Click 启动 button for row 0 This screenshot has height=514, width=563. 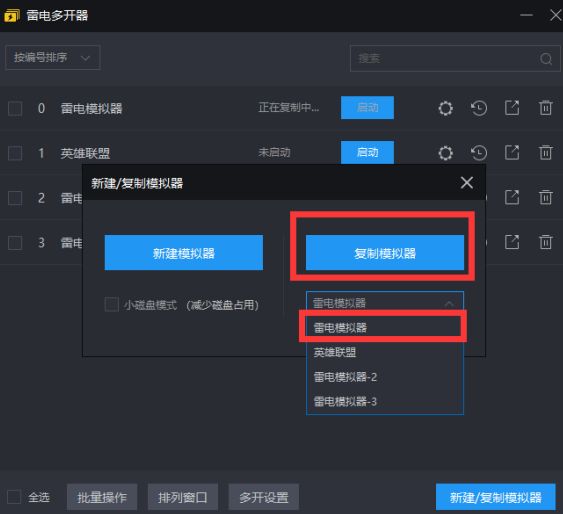click(367, 107)
